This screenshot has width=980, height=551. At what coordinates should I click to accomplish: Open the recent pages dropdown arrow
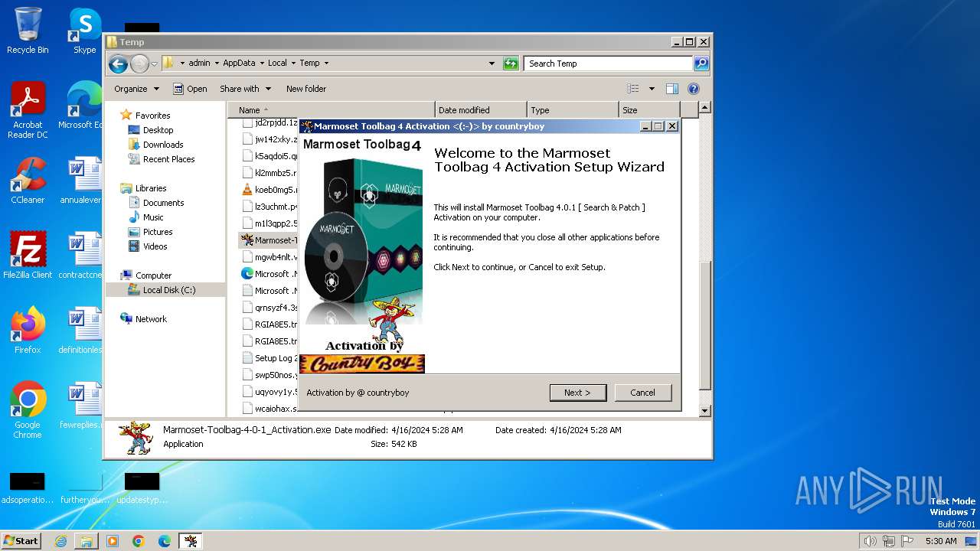pos(154,64)
